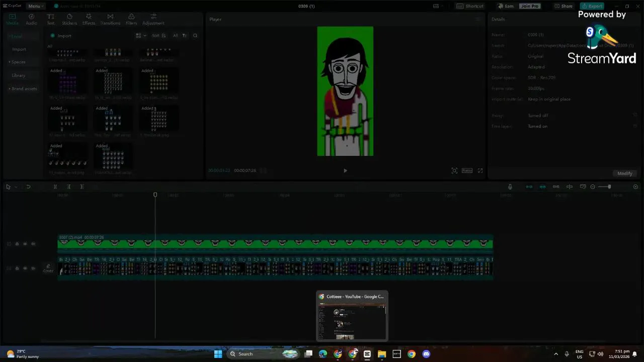
Task: Open the Filters tab
Action: pyautogui.click(x=131, y=20)
